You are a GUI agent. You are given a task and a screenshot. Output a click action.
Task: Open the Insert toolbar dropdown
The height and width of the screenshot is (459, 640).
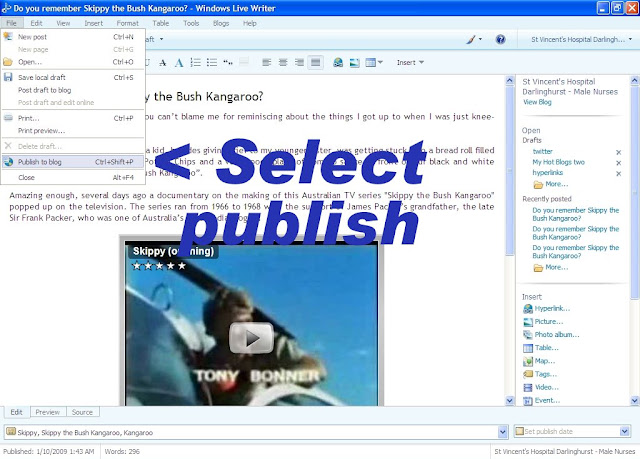click(410, 62)
